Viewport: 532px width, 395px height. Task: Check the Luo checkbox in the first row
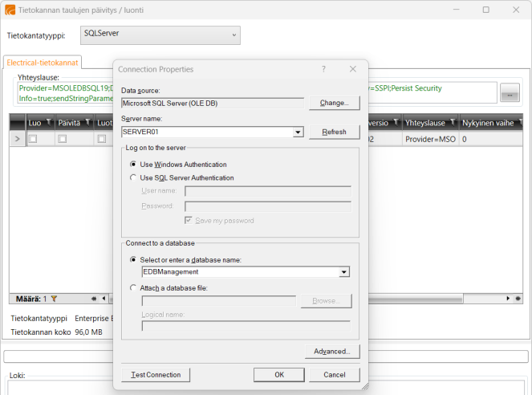click(x=33, y=139)
